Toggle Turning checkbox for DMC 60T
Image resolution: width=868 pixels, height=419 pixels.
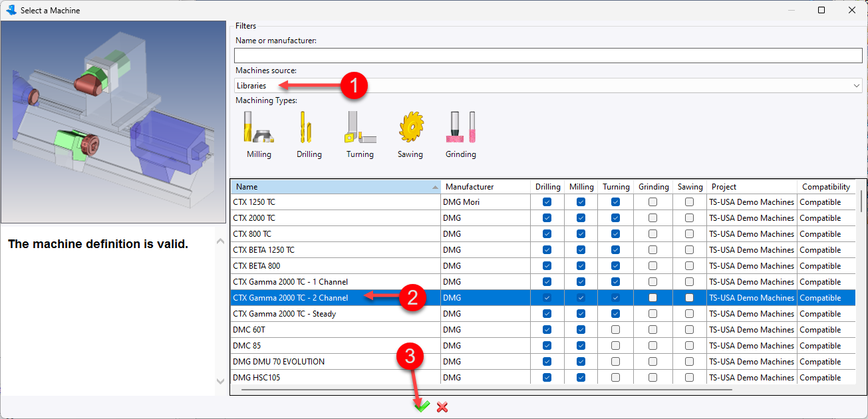click(x=615, y=330)
